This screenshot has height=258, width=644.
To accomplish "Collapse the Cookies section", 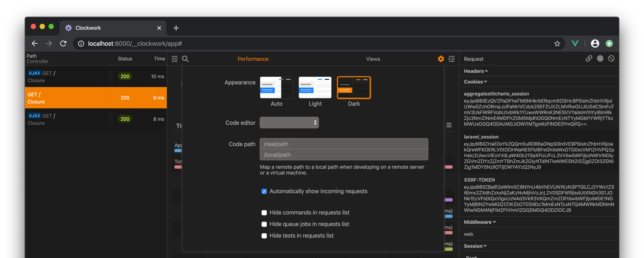I will 475,82.
